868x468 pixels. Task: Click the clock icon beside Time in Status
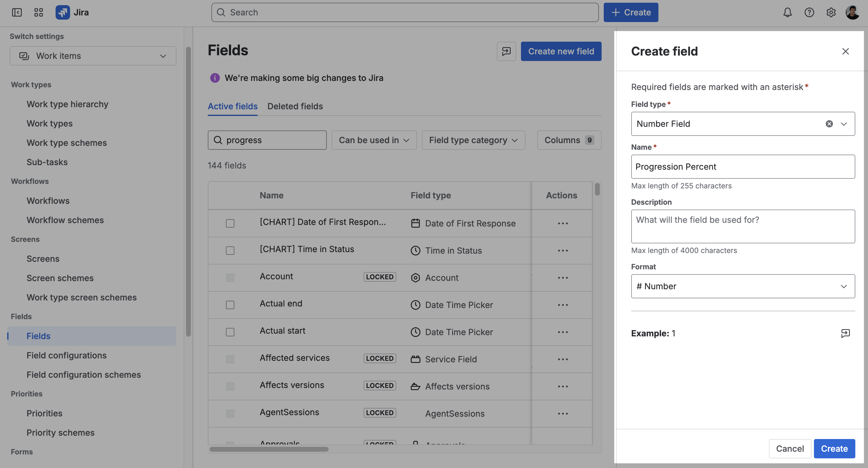(x=416, y=251)
